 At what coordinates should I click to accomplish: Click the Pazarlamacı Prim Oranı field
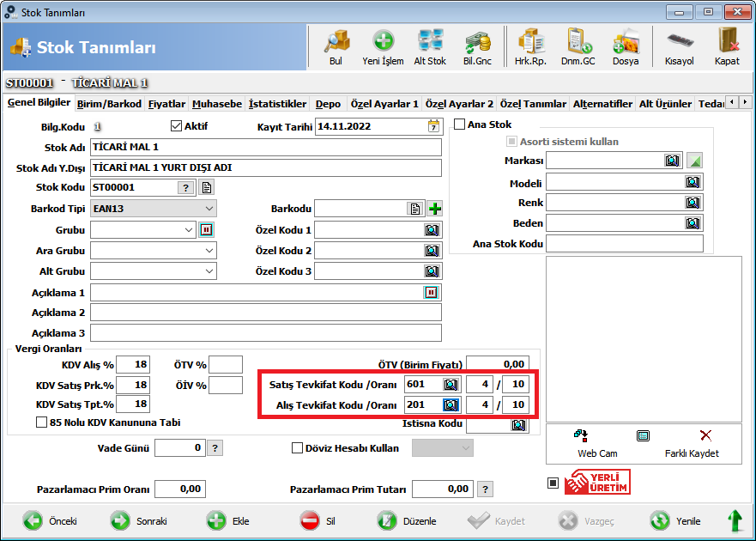point(180,489)
